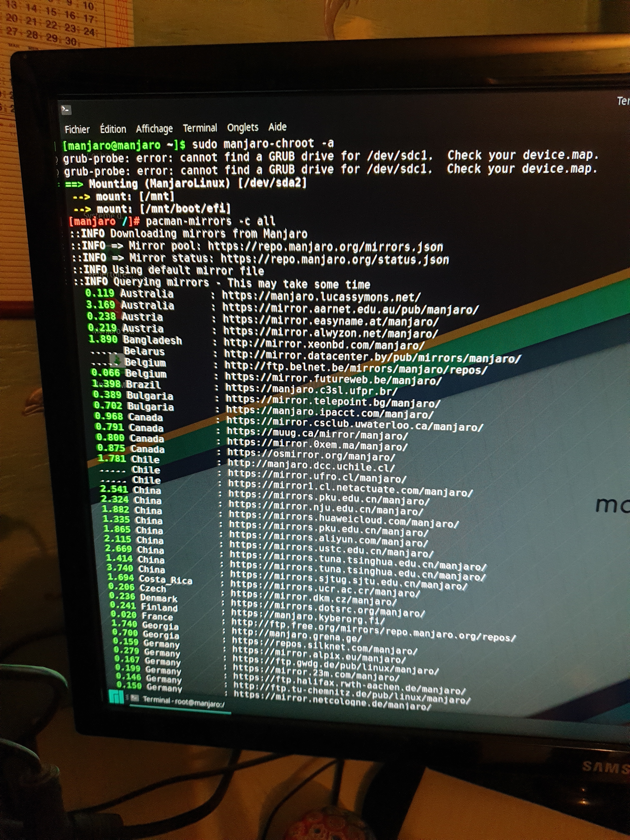
Task: Open the Terminal menu
Action: coord(200,128)
